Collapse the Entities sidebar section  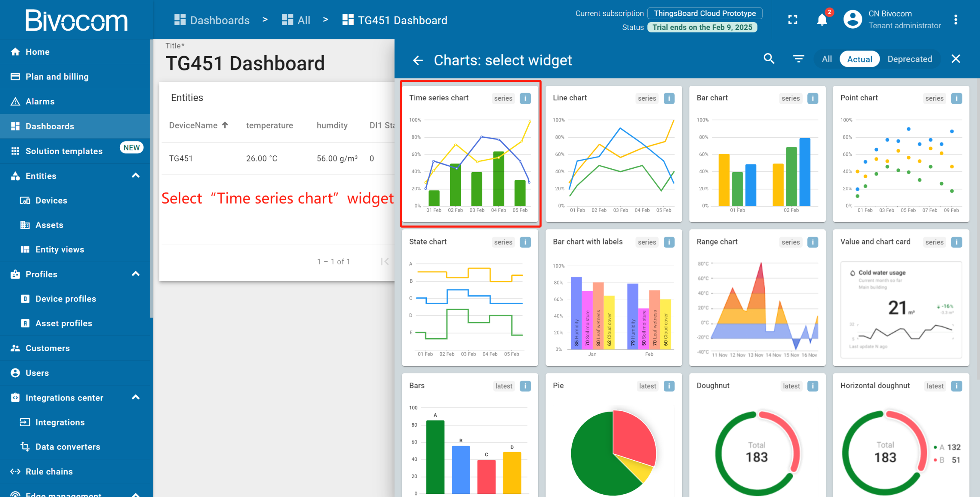click(136, 176)
